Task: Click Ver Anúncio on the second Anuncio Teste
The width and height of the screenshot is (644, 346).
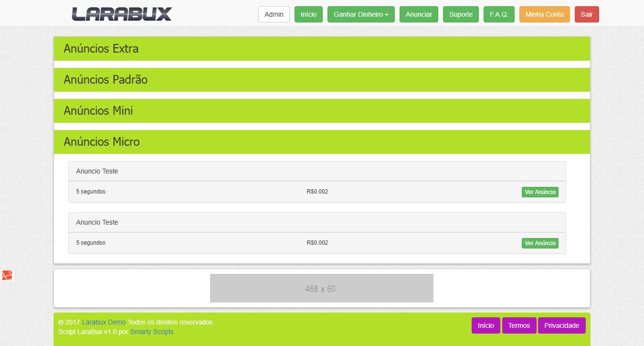Action: 540,243
